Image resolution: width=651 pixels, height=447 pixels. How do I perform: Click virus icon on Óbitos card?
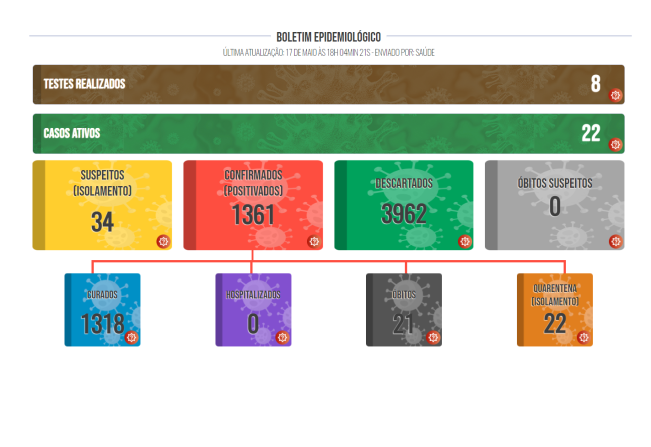pyautogui.click(x=433, y=337)
